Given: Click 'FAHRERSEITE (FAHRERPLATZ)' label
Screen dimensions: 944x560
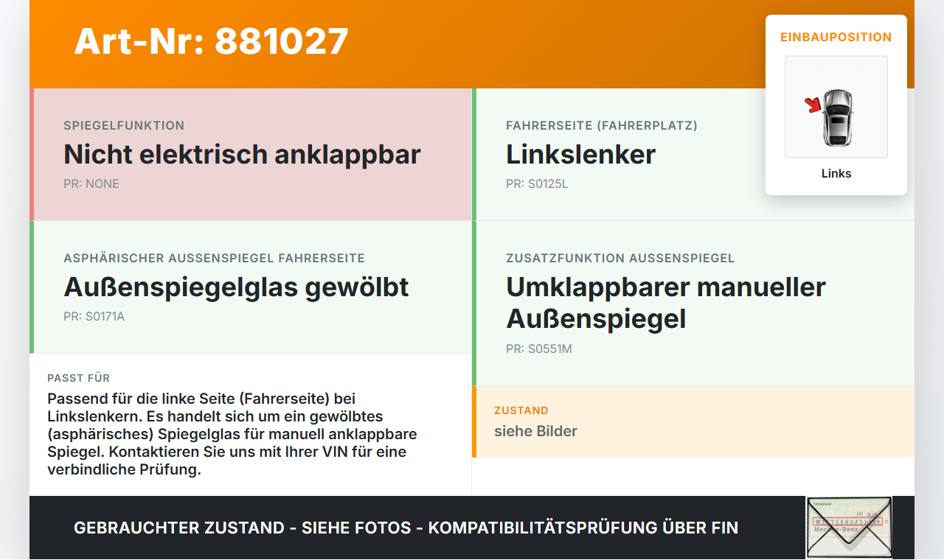Looking at the screenshot, I should point(602,126).
